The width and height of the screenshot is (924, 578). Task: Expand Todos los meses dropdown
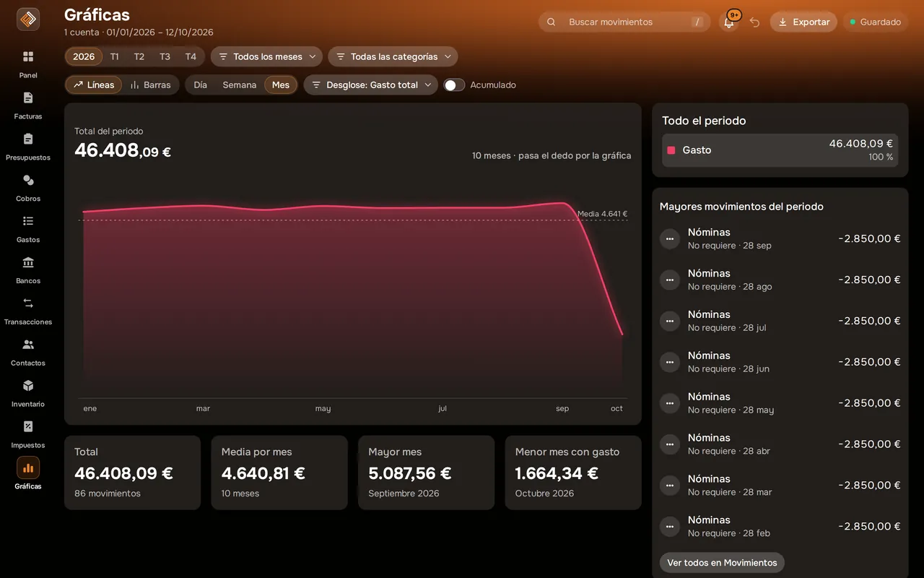(267, 56)
